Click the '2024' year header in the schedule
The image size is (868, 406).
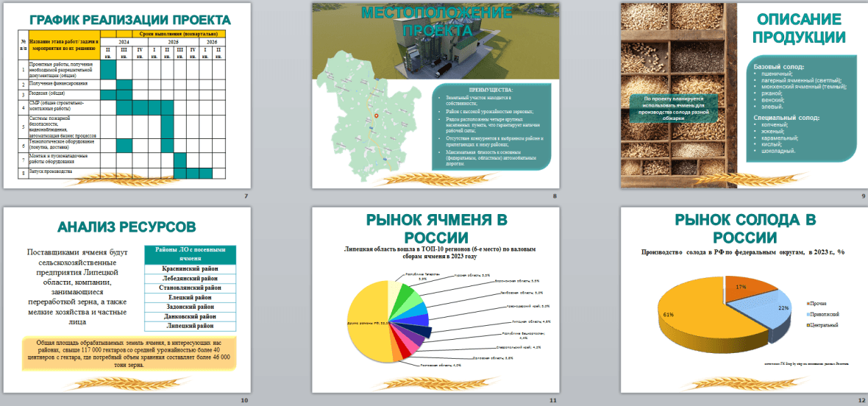[x=124, y=41]
